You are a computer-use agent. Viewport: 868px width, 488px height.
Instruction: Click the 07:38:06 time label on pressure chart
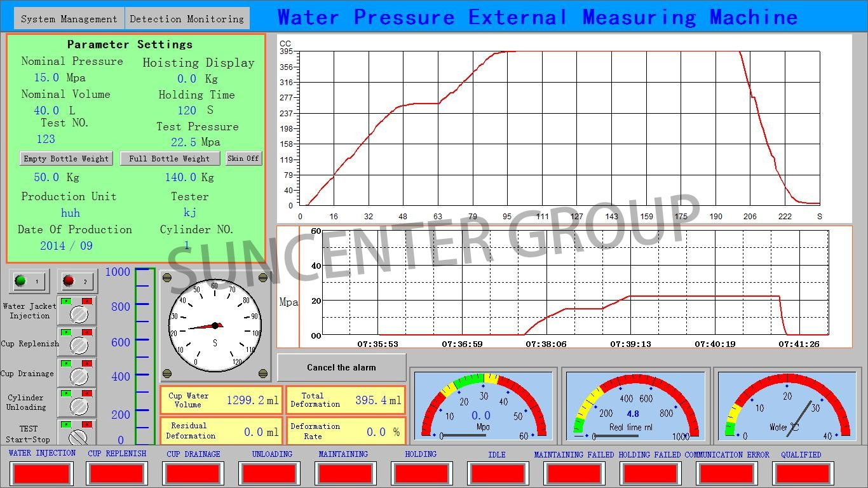click(x=546, y=344)
